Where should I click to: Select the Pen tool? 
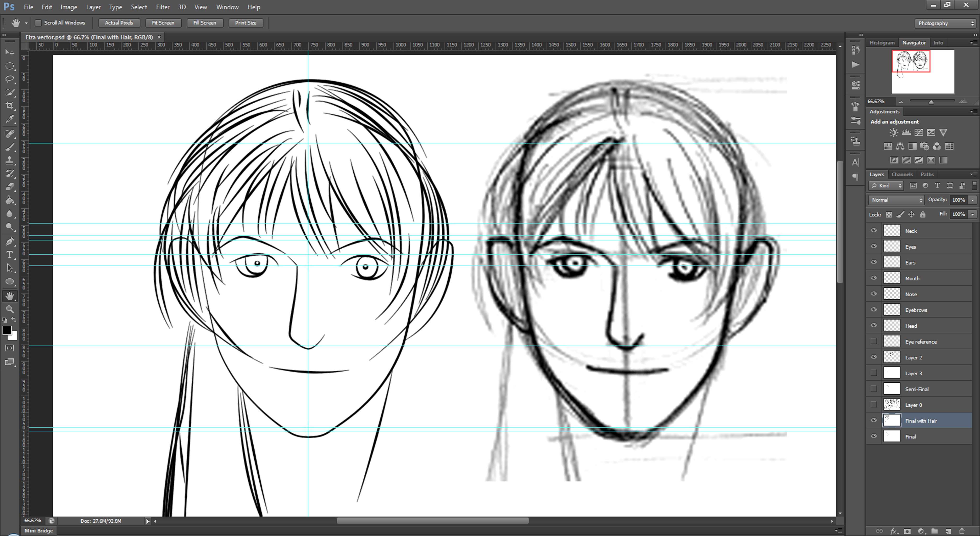coord(10,241)
